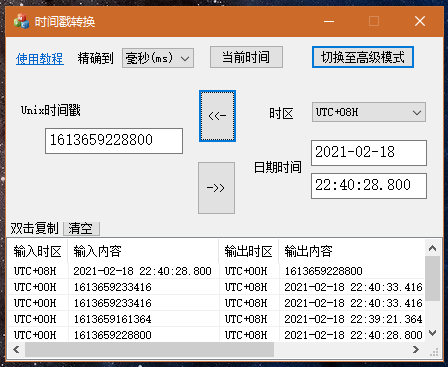Viewport: 448px width, 367px height.
Task: Click the 输入内容 column header
Action: (x=143, y=251)
